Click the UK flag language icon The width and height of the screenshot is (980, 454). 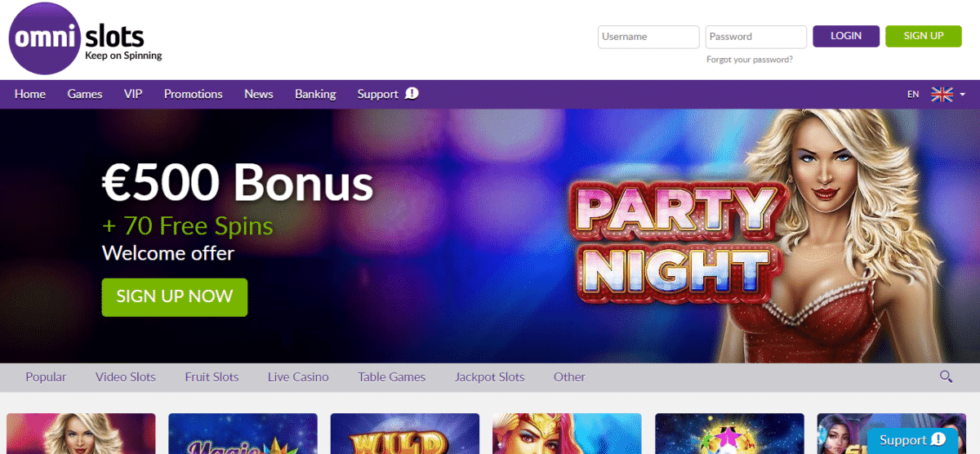(942, 94)
